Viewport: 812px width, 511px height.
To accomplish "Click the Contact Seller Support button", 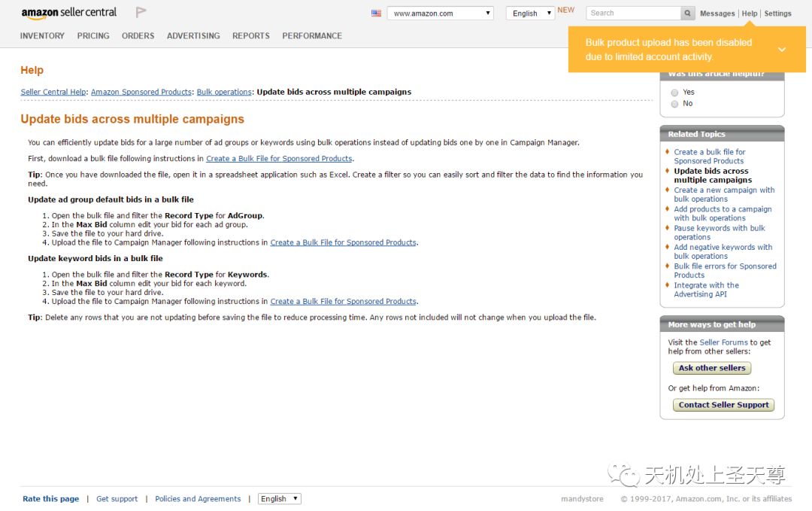I will click(x=723, y=405).
